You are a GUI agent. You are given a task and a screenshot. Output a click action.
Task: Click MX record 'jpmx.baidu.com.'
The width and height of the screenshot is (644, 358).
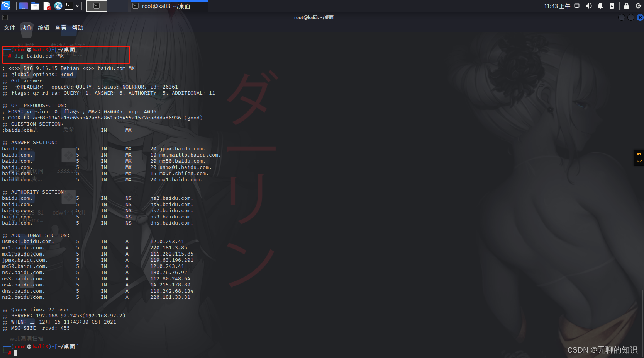pos(182,149)
